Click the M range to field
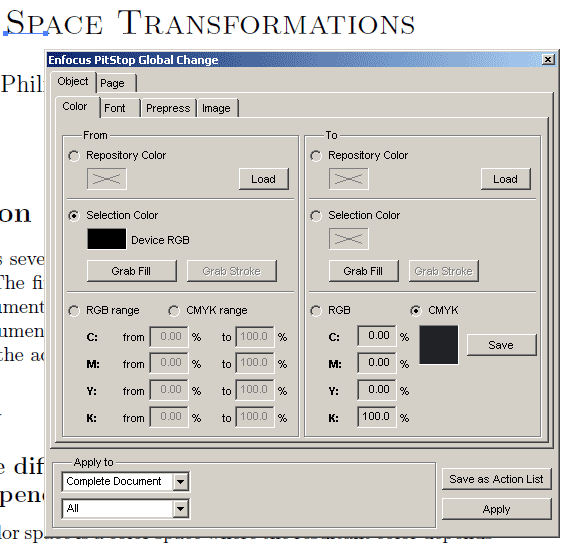 point(255,363)
